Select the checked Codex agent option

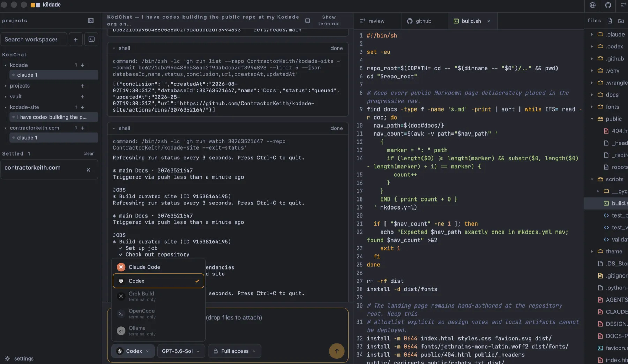tap(158, 281)
